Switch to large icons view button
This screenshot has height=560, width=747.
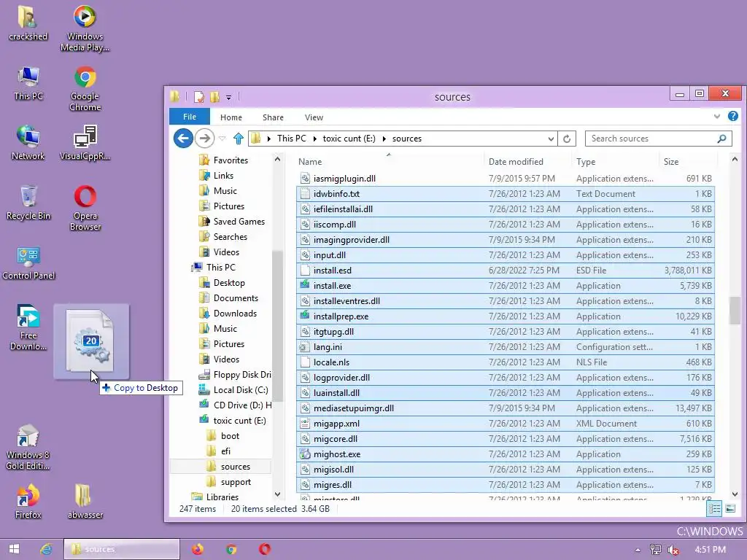pyautogui.click(x=730, y=508)
